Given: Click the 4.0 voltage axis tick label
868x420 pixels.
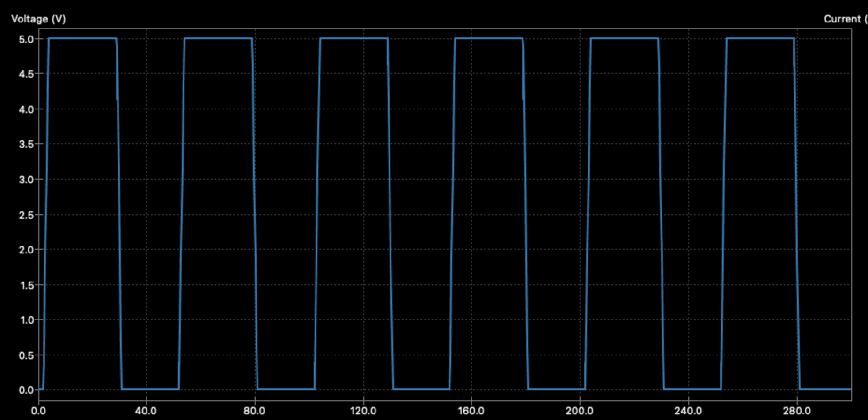Looking at the screenshot, I should (x=26, y=109).
